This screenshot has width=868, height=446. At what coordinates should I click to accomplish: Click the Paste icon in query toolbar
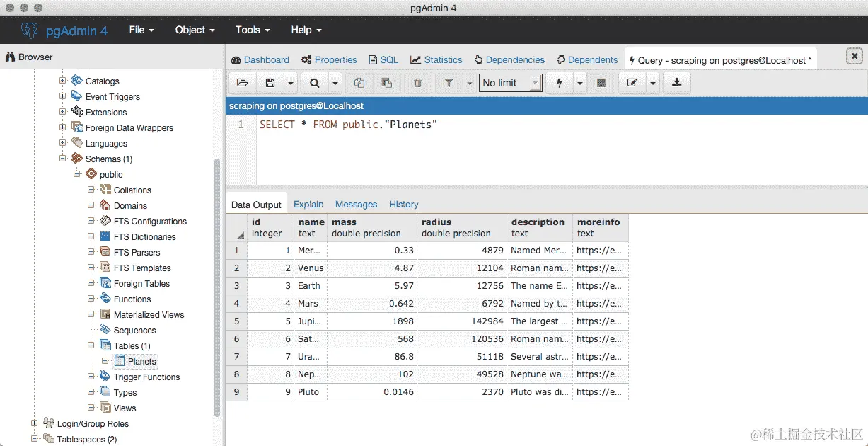[x=386, y=83]
